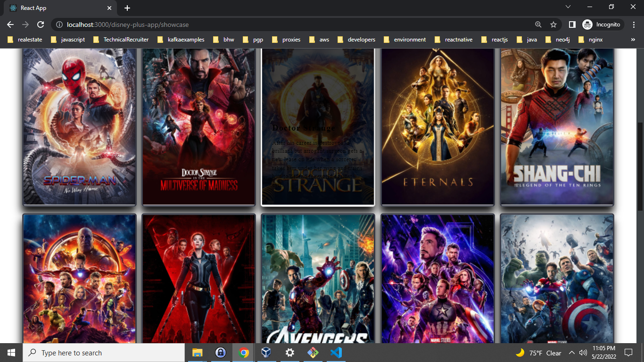Open zoom magnifier icon in address bar
The image size is (644, 362).
[x=538, y=25]
